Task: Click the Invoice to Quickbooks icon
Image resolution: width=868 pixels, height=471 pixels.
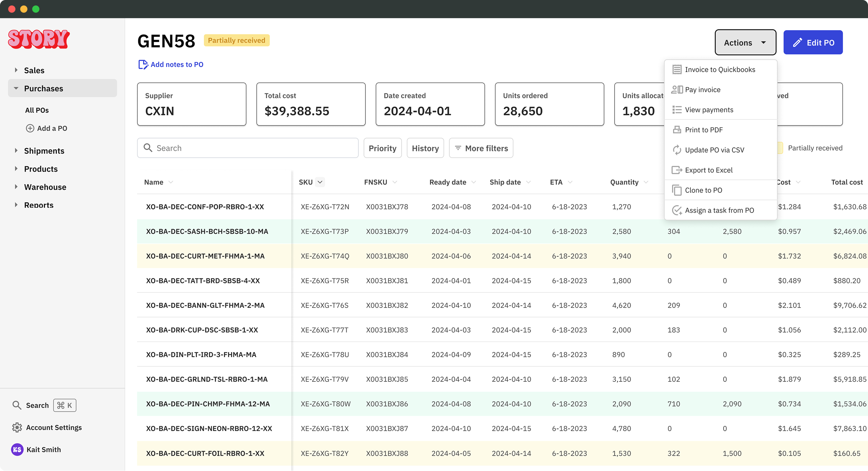Action: (677, 69)
